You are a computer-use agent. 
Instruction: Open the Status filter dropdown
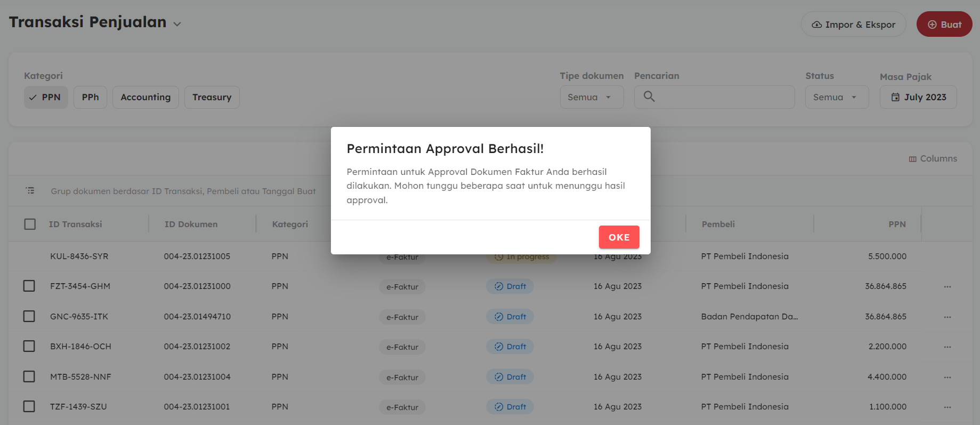pos(837,97)
